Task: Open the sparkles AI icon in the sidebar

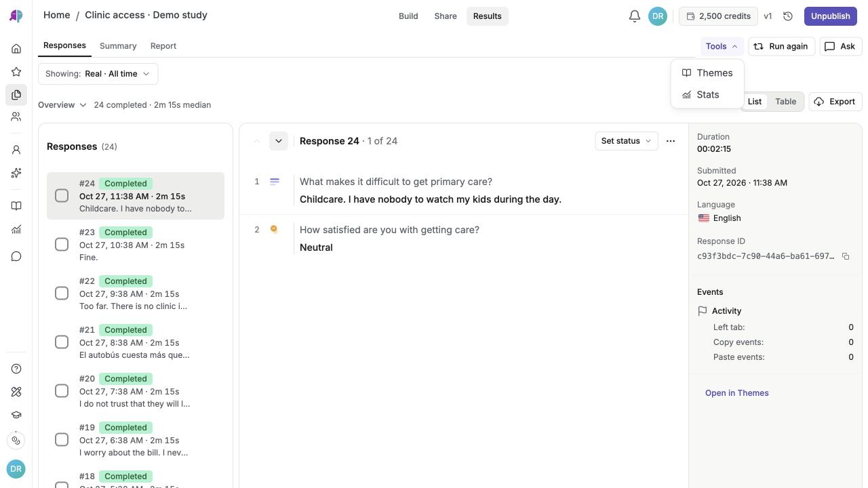Action: point(16,173)
